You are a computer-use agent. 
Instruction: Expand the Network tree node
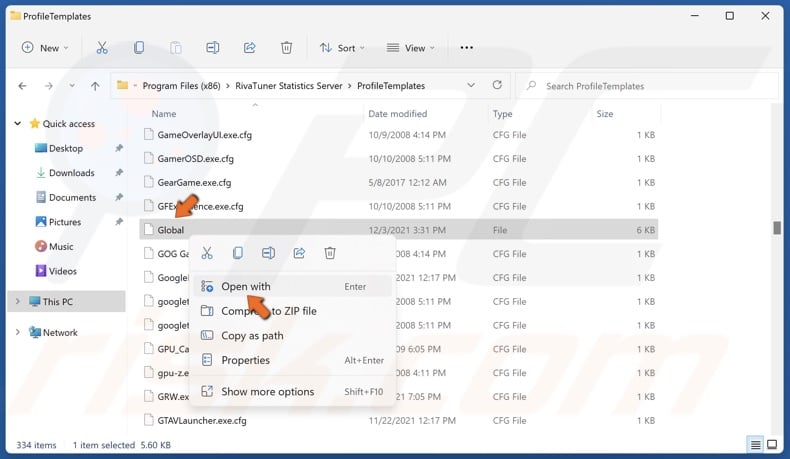(x=18, y=332)
